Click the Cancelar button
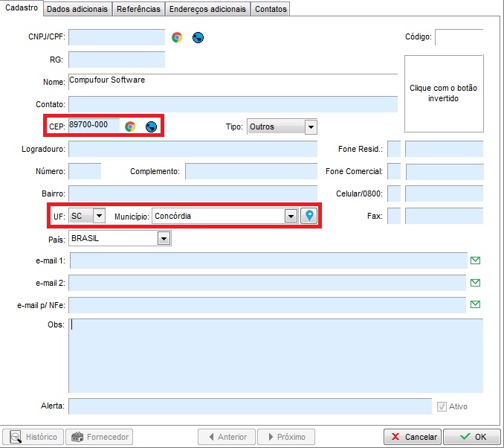The width and height of the screenshot is (504, 448). [x=413, y=437]
